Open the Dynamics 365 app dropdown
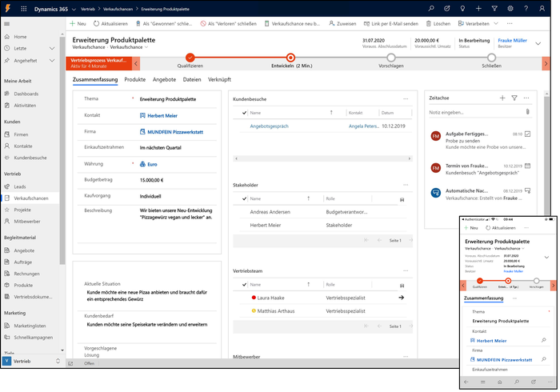The width and height of the screenshot is (560, 392). click(x=74, y=10)
